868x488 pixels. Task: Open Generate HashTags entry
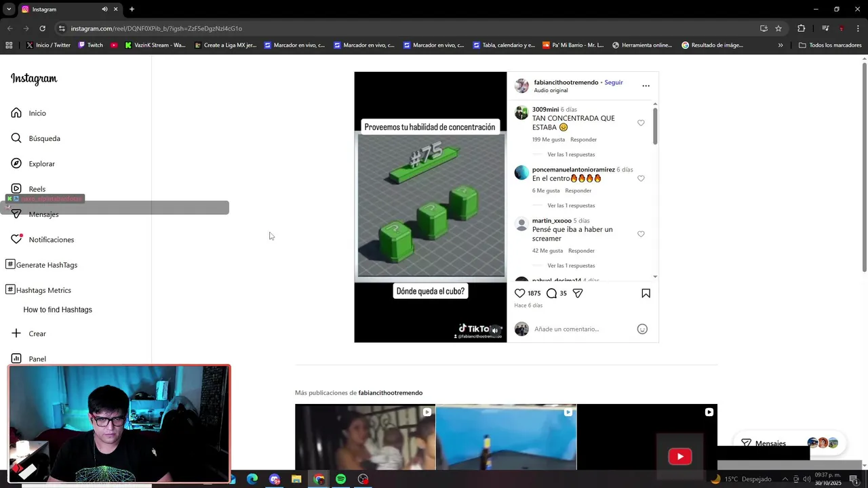(41, 265)
